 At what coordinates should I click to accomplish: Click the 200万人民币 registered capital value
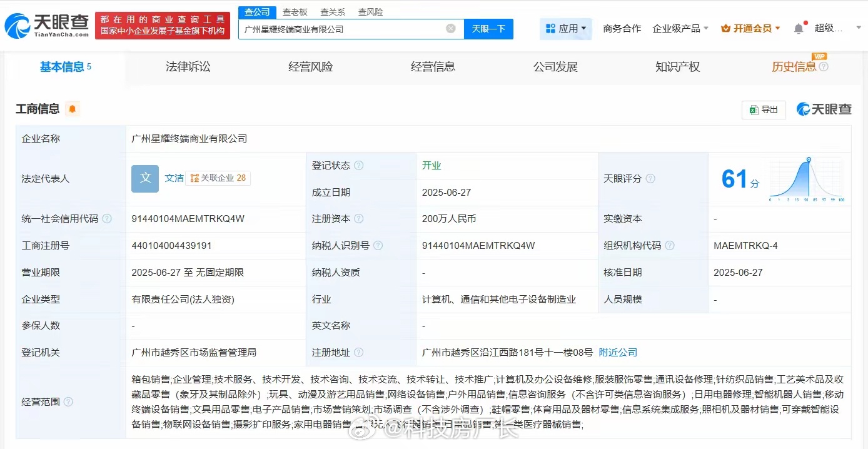449,219
